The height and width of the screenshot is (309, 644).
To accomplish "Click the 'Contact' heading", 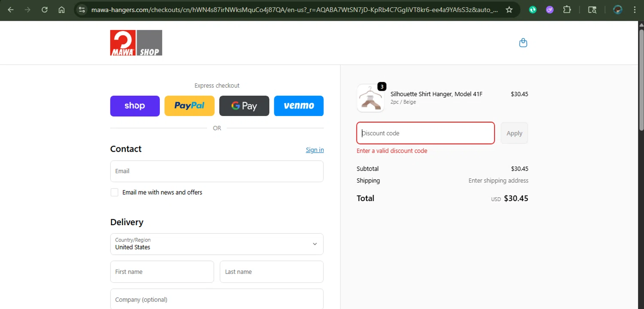I will tap(126, 149).
